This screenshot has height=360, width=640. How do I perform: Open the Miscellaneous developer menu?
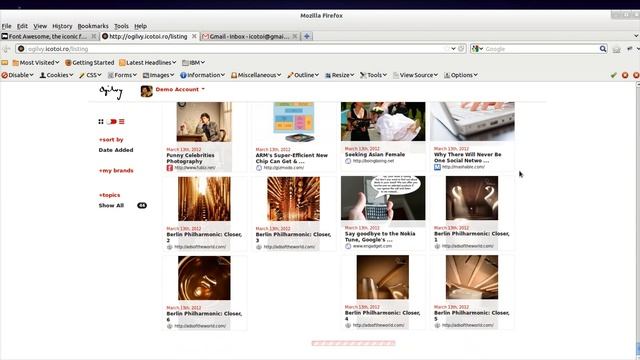coord(256,75)
